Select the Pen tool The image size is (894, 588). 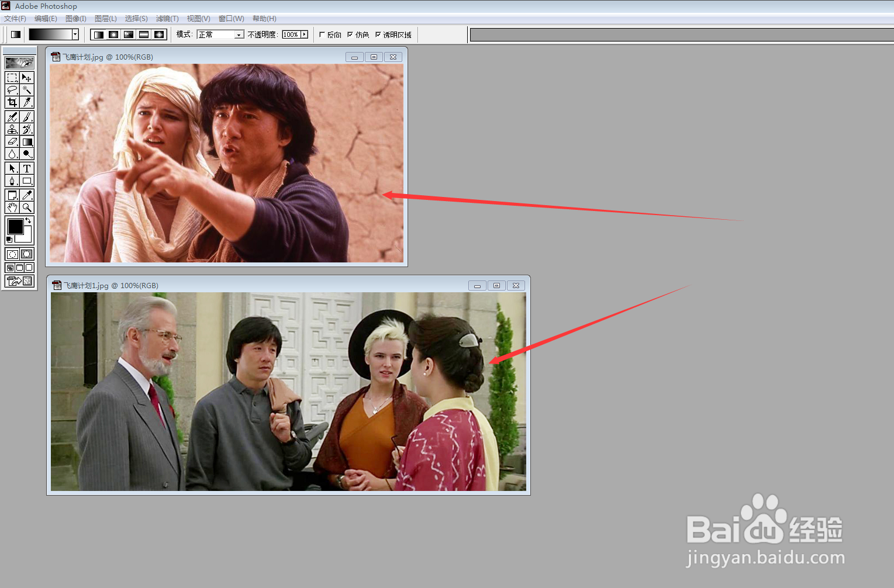coord(12,181)
